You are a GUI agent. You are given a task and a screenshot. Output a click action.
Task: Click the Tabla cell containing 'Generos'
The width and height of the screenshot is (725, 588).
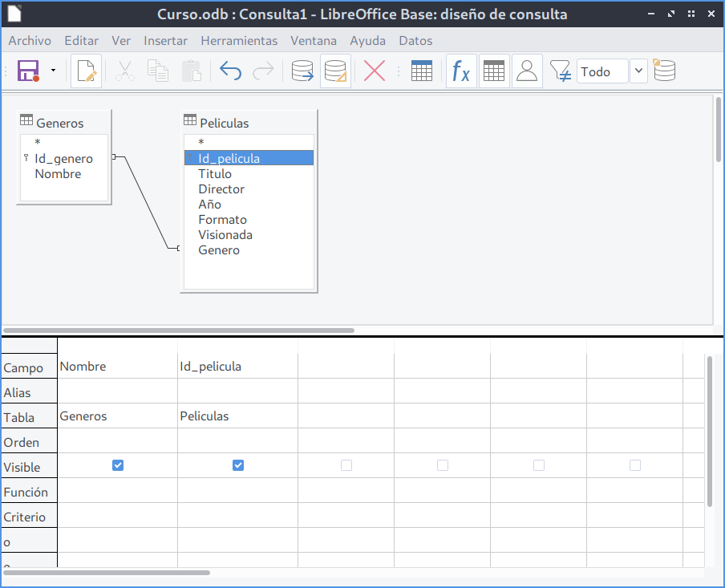tap(117, 416)
